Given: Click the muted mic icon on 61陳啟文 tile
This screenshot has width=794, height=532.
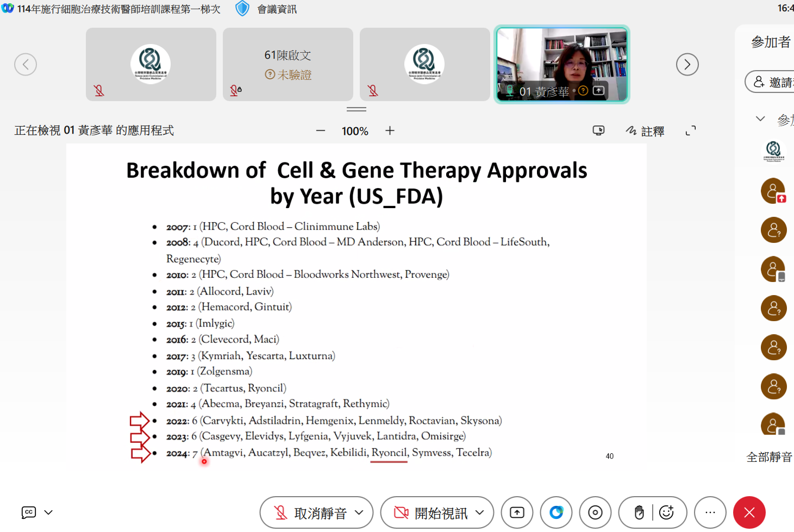Looking at the screenshot, I should (x=235, y=90).
